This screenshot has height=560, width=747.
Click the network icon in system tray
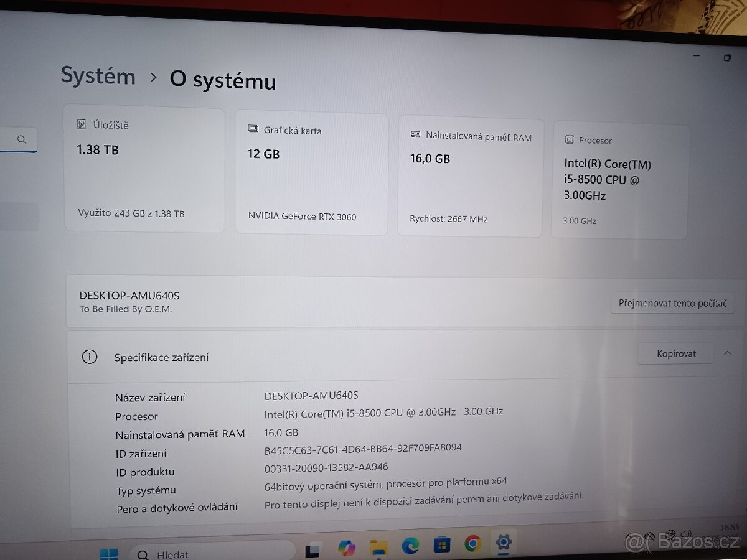670,534
